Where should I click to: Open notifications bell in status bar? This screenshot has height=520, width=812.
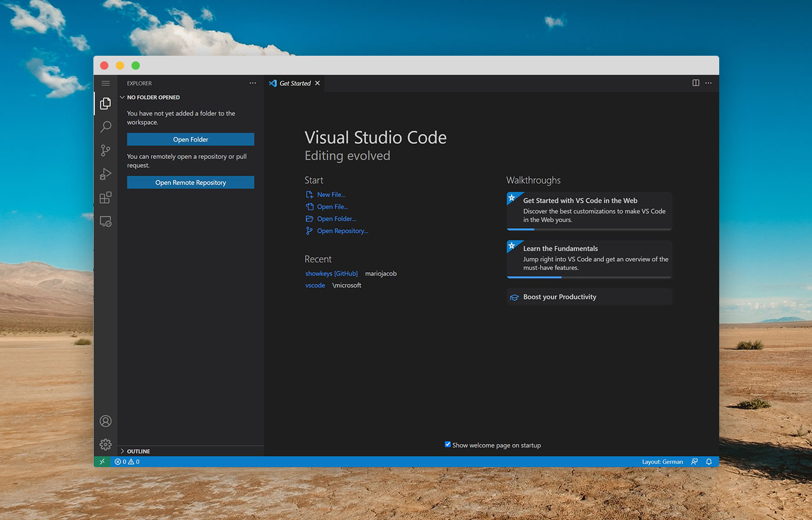[709, 461]
